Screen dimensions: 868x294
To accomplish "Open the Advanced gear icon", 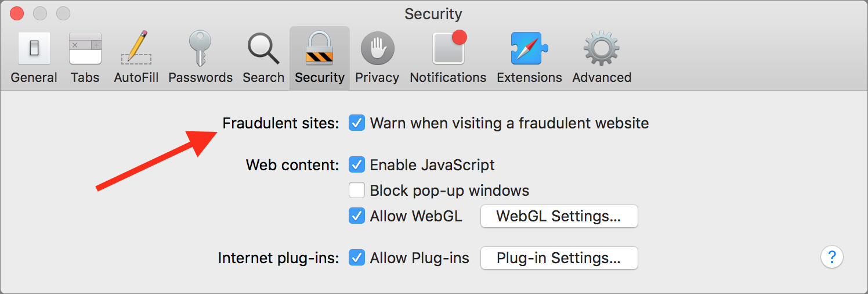I will 601,49.
